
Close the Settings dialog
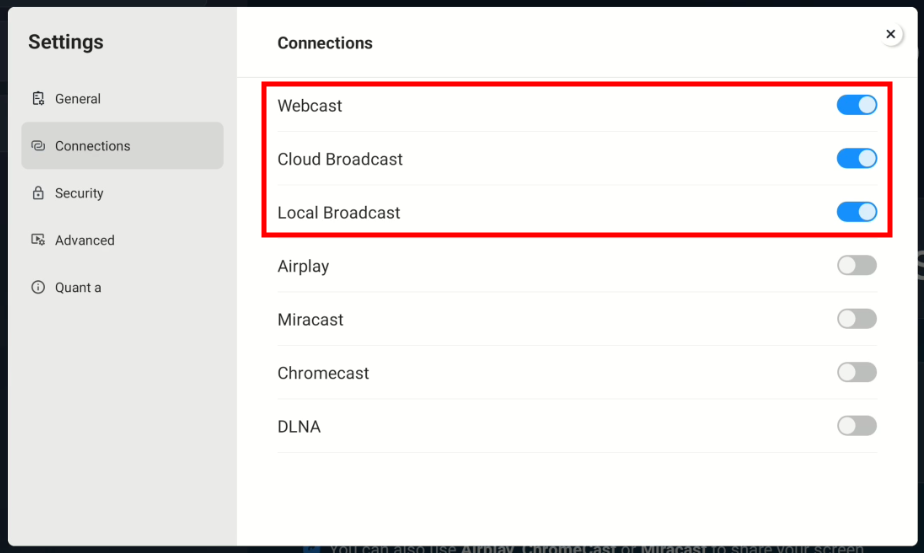(891, 35)
